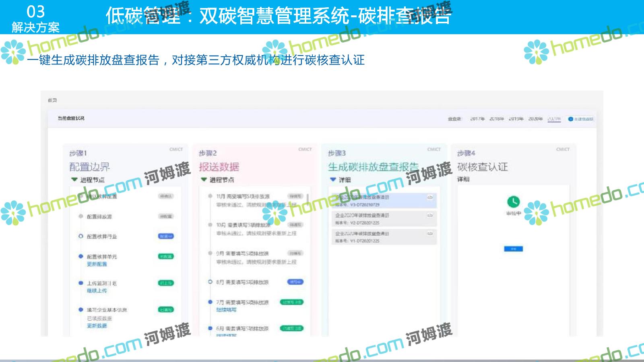Select the 2020年 year tab
The image size is (644, 362).
[x=535, y=119]
